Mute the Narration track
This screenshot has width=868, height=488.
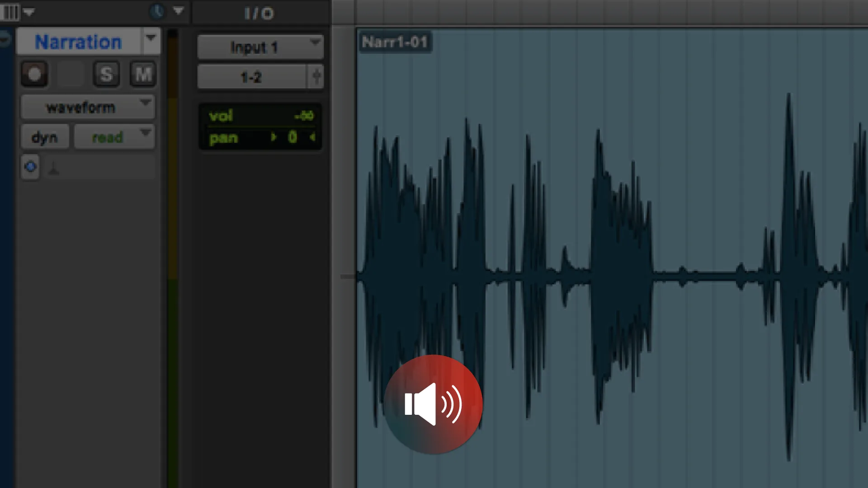[143, 74]
